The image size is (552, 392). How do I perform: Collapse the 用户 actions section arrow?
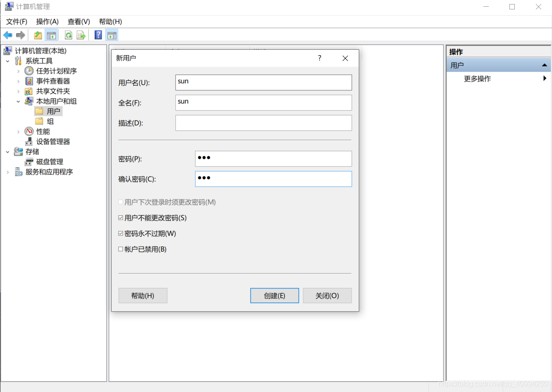(x=544, y=65)
